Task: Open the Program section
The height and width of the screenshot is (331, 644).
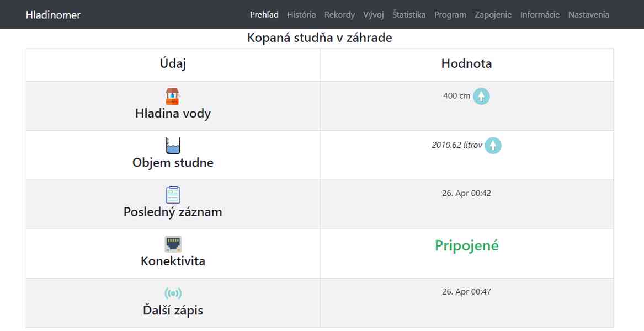Action: pyautogui.click(x=451, y=15)
